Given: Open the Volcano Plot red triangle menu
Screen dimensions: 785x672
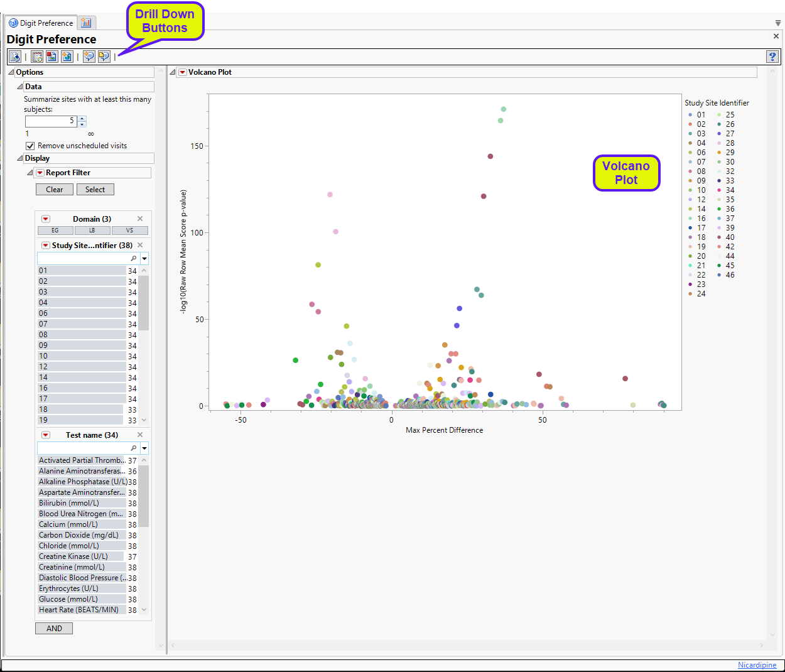Looking at the screenshot, I should (183, 72).
